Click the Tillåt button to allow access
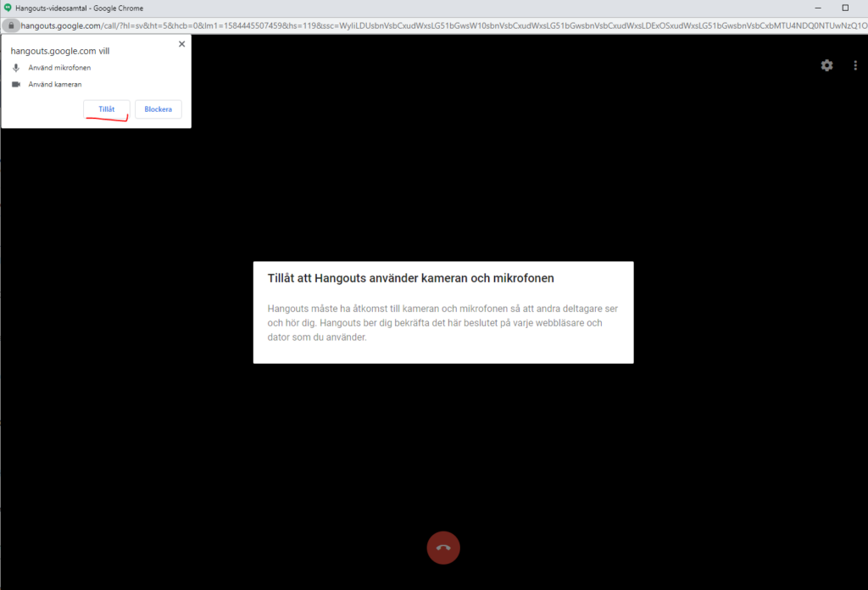The height and width of the screenshot is (590, 868). pos(107,109)
